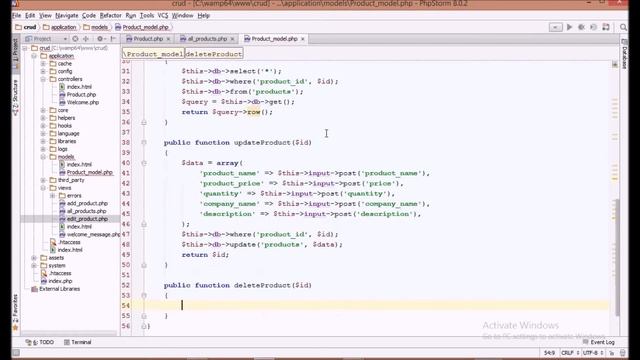Click the fold marker at line 38

coord(144,142)
